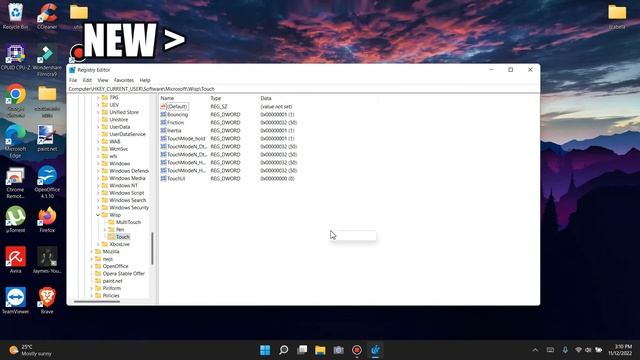This screenshot has width=640, height=360.
Task: Select the paint.net registry key
Action: (112, 281)
